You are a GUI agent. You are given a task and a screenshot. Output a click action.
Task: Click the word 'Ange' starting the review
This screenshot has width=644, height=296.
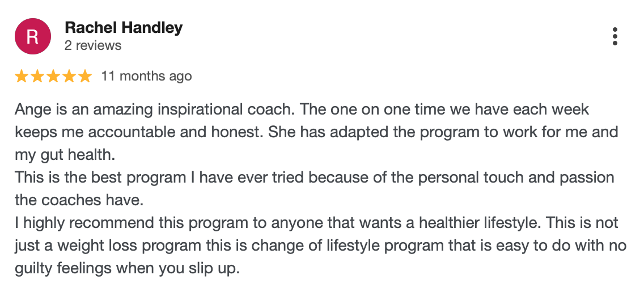[29, 108]
